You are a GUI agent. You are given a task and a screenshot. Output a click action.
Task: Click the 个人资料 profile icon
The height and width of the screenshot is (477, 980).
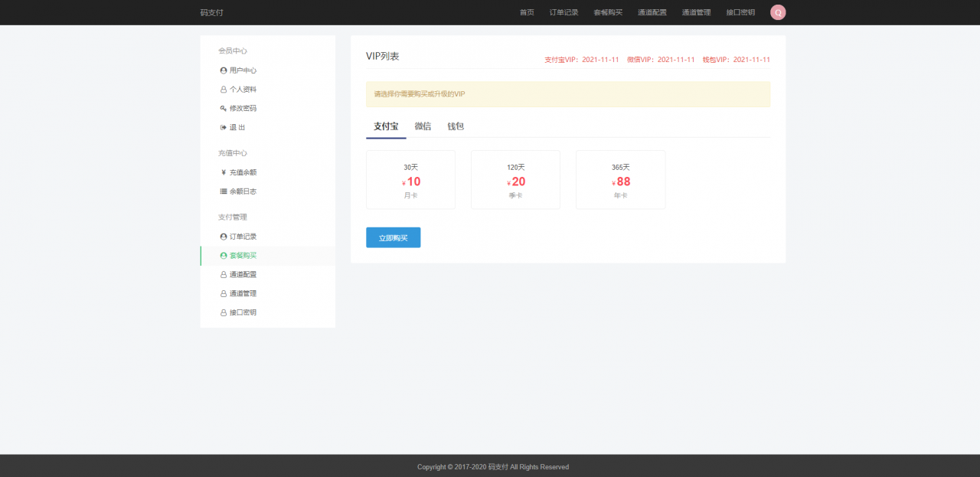pyautogui.click(x=224, y=90)
